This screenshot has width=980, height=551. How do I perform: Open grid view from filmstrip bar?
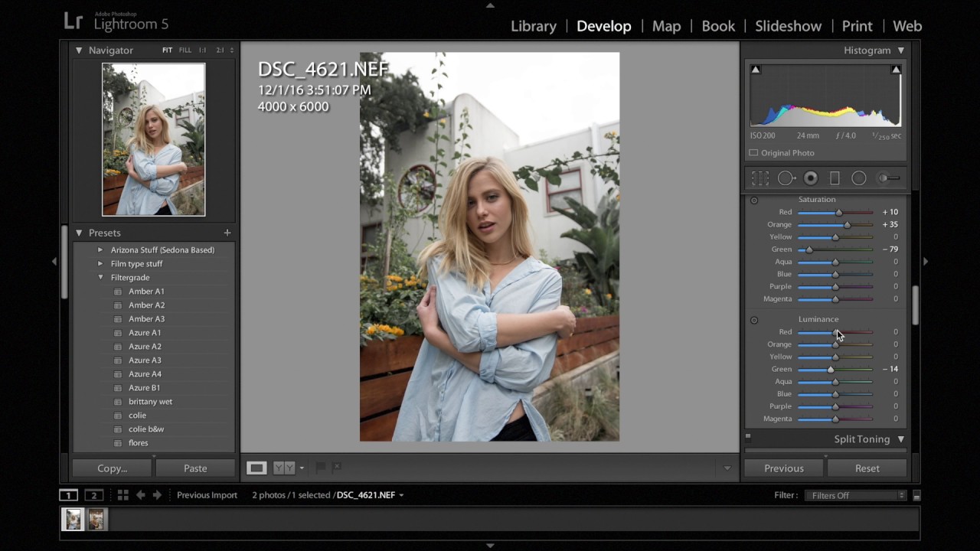pos(122,495)
